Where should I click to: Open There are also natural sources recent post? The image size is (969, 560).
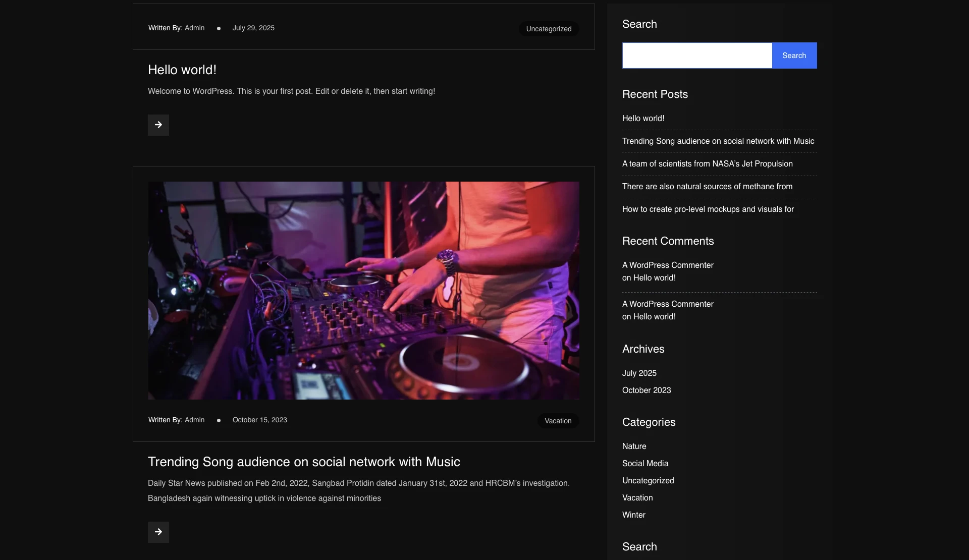click(x=707, y=187)
